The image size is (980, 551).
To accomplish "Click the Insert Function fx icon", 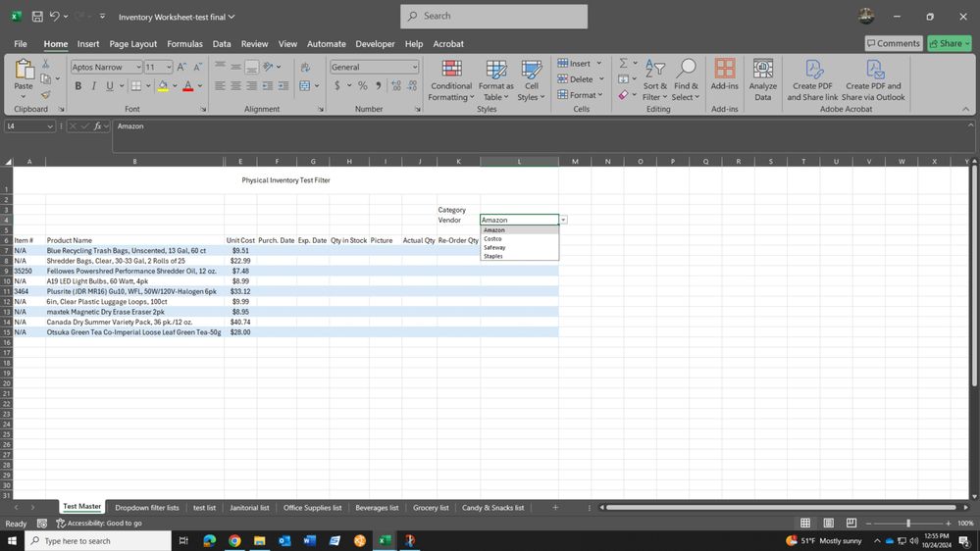I will pos(97,126).
